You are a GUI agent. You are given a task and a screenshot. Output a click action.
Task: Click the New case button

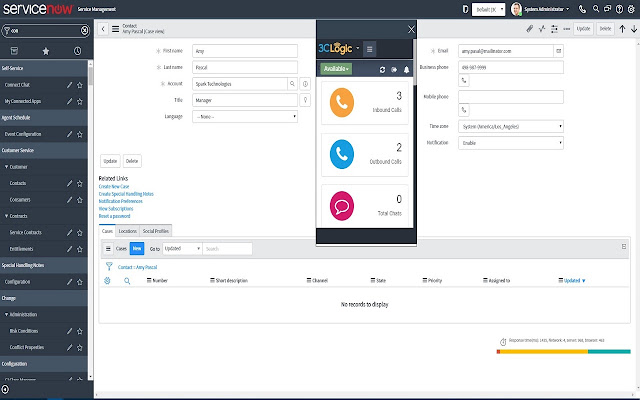pyautogui.click(x=137, y=249)
